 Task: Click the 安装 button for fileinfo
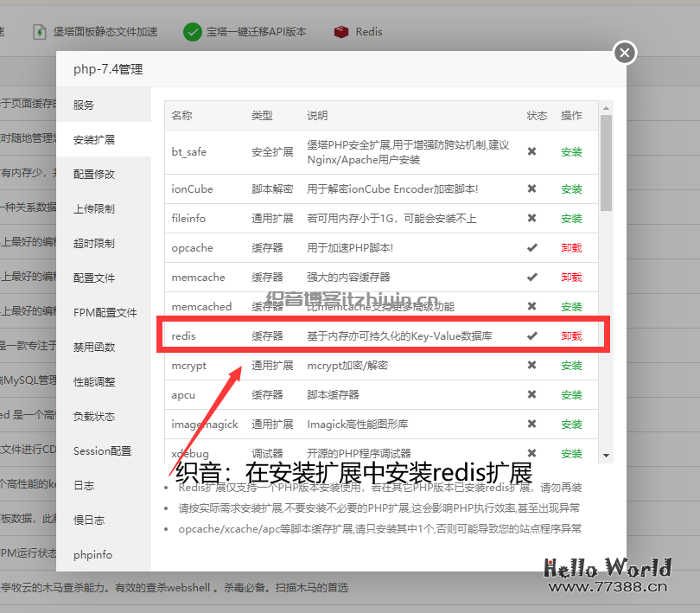point(572,218)
